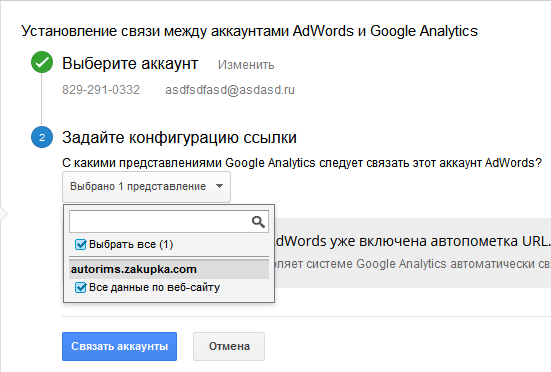The image size is (551, 372).
Task: Click the account number 829-291-0332
Action: coord(101,90)
